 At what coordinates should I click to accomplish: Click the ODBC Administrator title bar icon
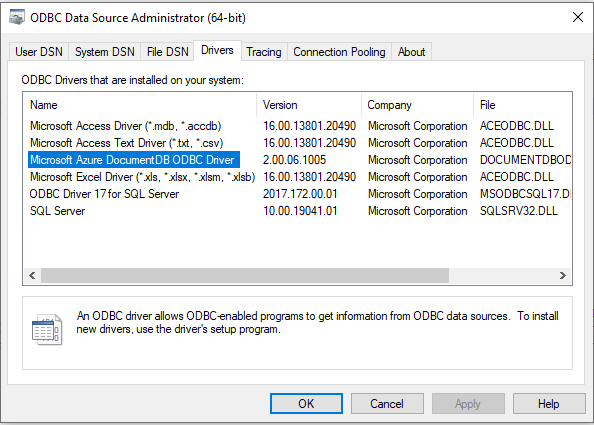click(17, 17)
